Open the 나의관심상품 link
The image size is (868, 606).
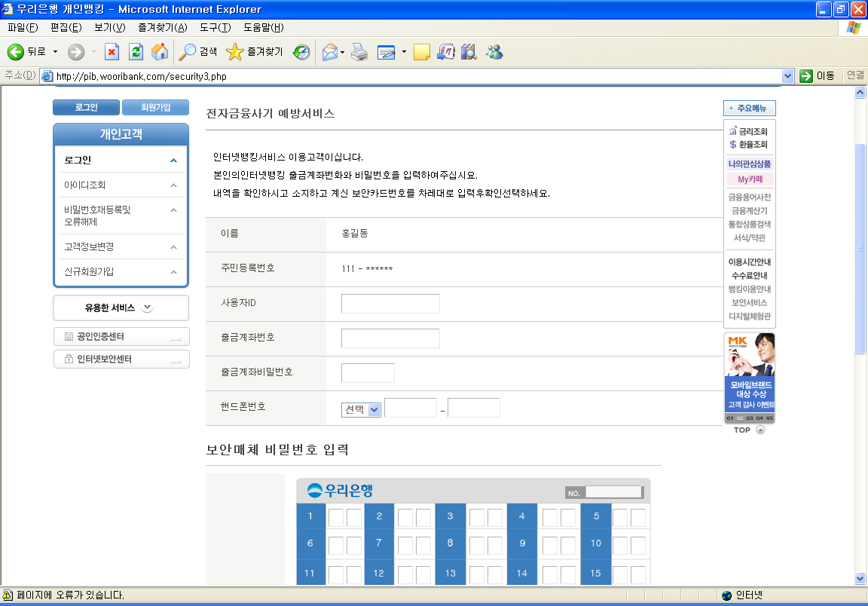749,164
